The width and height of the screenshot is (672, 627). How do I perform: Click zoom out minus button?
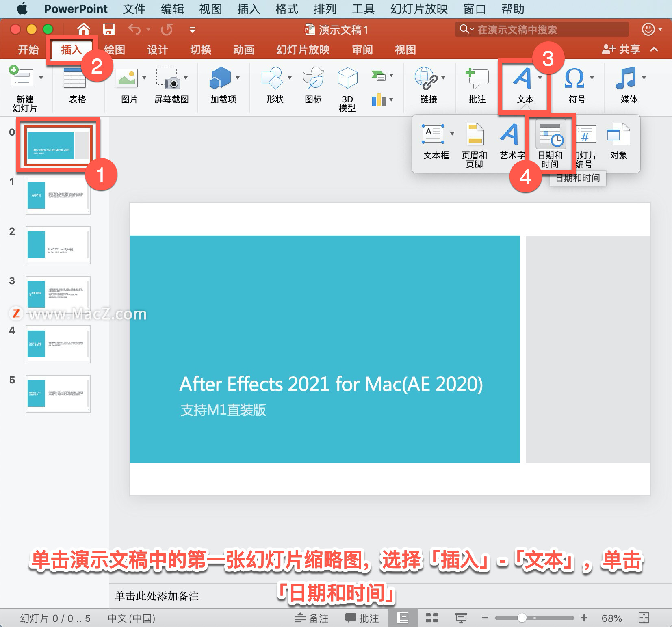[485, 618]
